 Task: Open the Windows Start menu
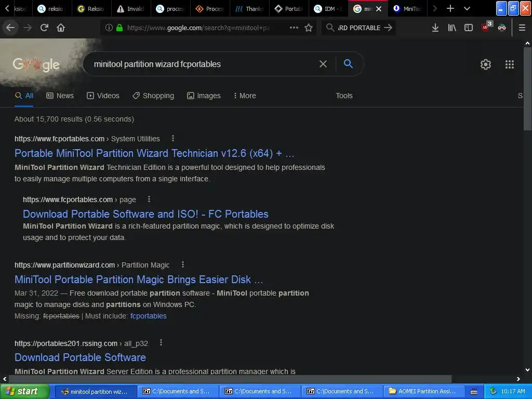[25, 391]
